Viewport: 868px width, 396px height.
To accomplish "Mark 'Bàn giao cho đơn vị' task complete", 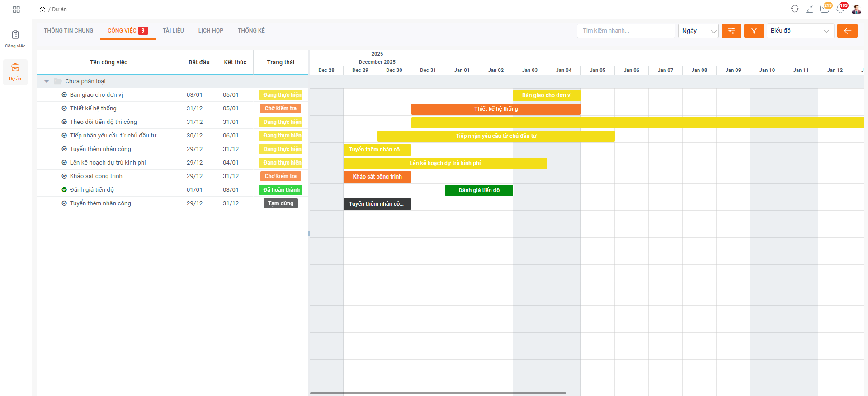I will 64,95.
